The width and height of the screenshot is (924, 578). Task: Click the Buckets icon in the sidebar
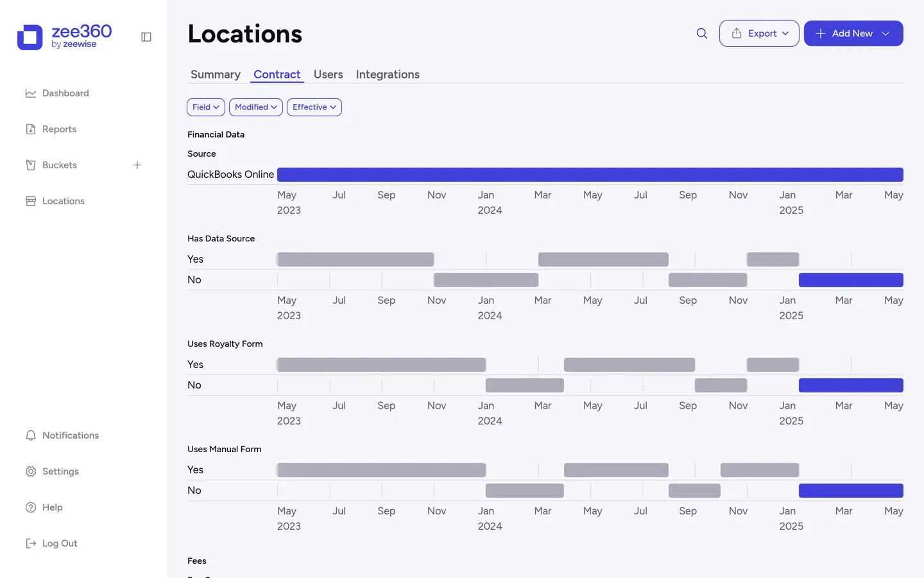31,165
